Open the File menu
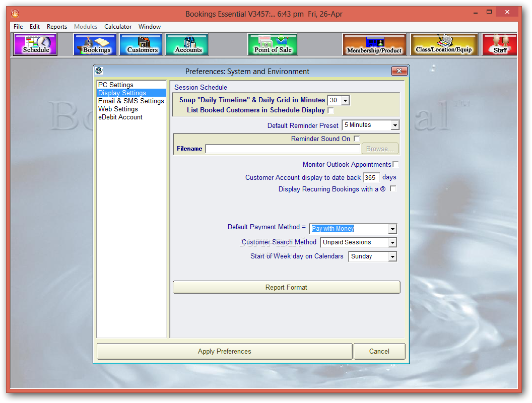The width and height of the screenshot is (532, 403). (18, 27)
